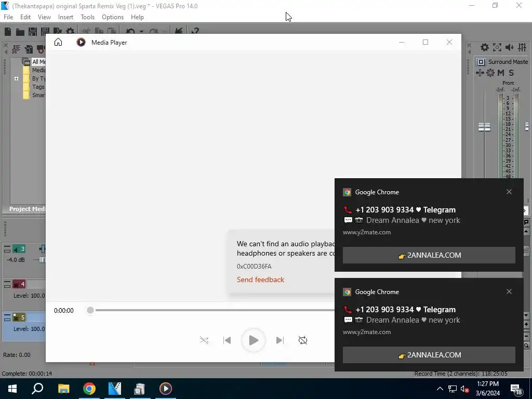This screenshot has width=532, height=399.
Task: Dismiss the upper Google Chrome notification
Action: point(509,192)
